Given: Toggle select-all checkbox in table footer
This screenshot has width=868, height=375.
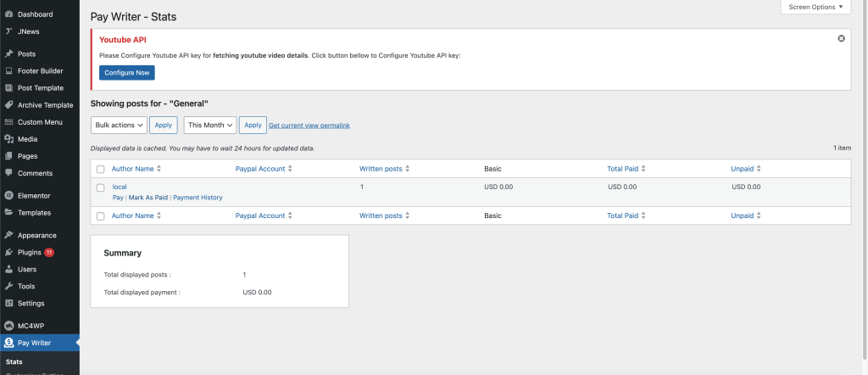Looking at the screenshot, I should pos(100,216).
